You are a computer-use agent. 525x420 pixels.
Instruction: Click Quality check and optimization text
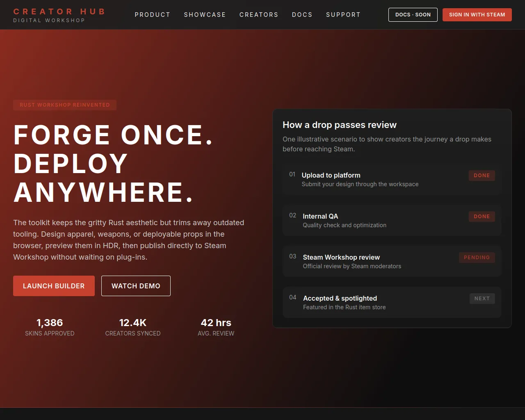tap(345, 225)
